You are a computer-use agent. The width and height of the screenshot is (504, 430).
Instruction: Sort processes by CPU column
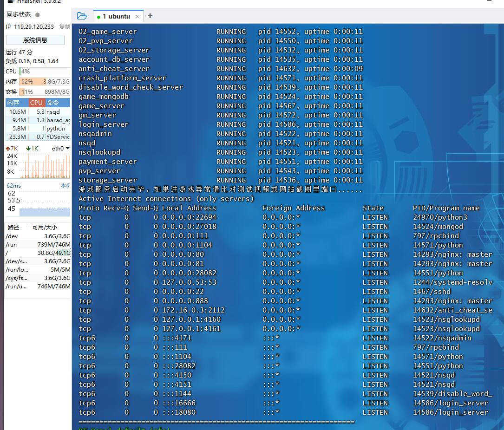tap(36, 103)
